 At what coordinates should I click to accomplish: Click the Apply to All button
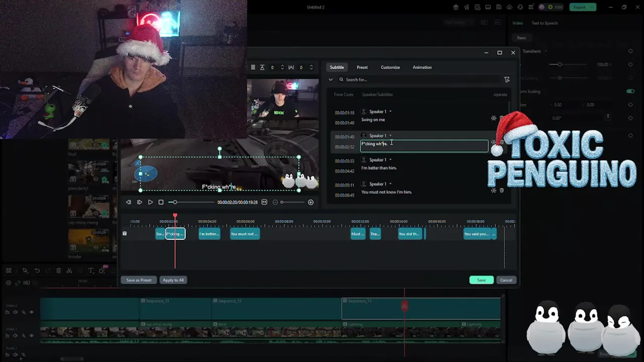(x=174, y=280)
